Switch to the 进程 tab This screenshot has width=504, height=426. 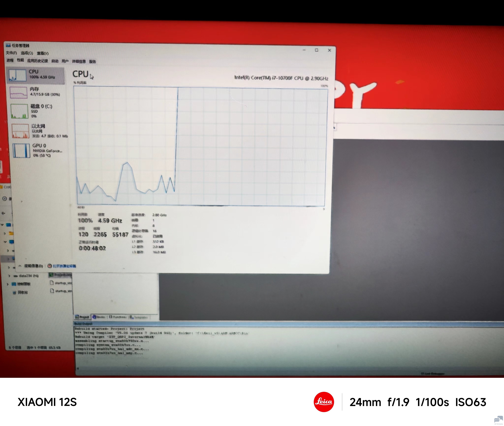point(10,60)
